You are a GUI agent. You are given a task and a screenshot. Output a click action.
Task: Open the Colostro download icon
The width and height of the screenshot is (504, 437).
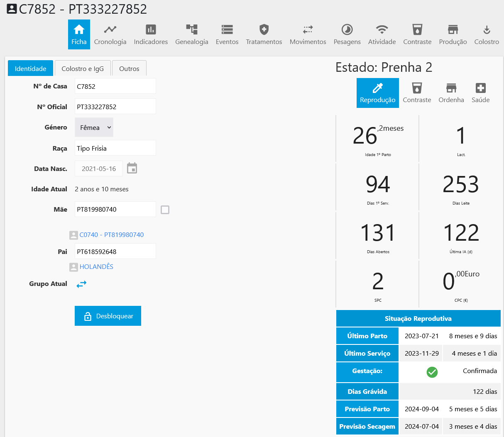click(x=487, y=29)
